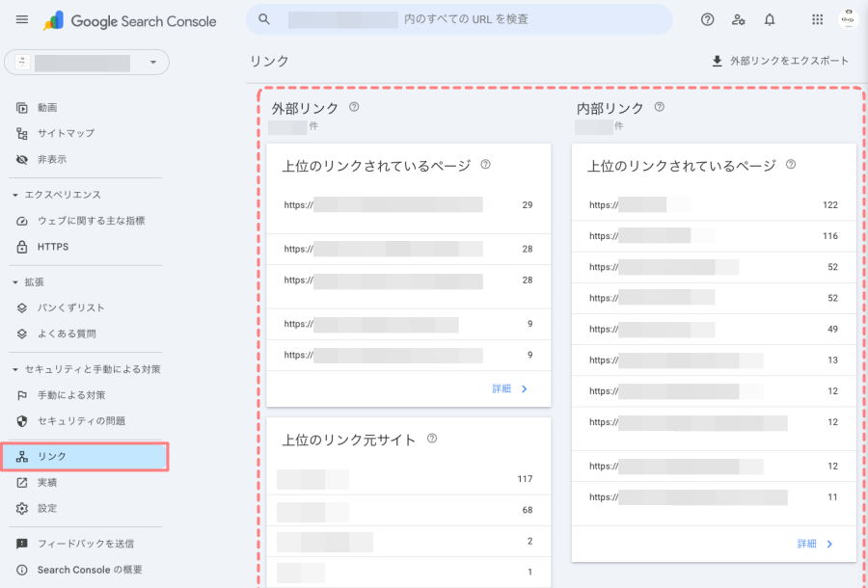Screen dimensions: 868x588
Task: Click the HTTPS lock icon
Action: coord(21,247)
